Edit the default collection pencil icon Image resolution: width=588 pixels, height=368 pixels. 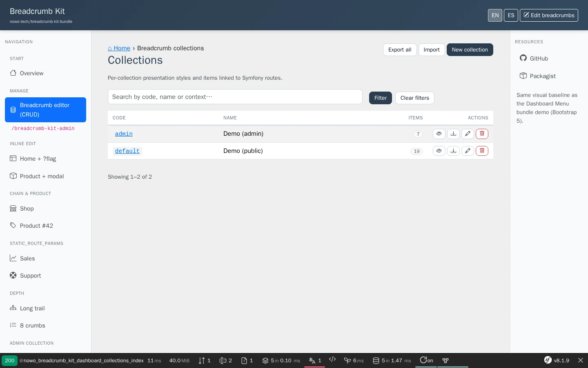click(x=468, y=151)
